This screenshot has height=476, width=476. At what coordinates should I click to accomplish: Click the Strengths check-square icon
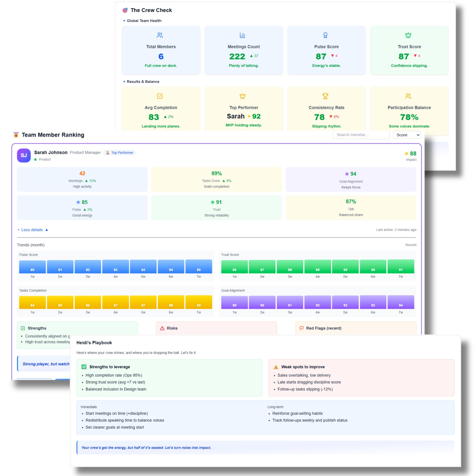click(x=23, y=328)
